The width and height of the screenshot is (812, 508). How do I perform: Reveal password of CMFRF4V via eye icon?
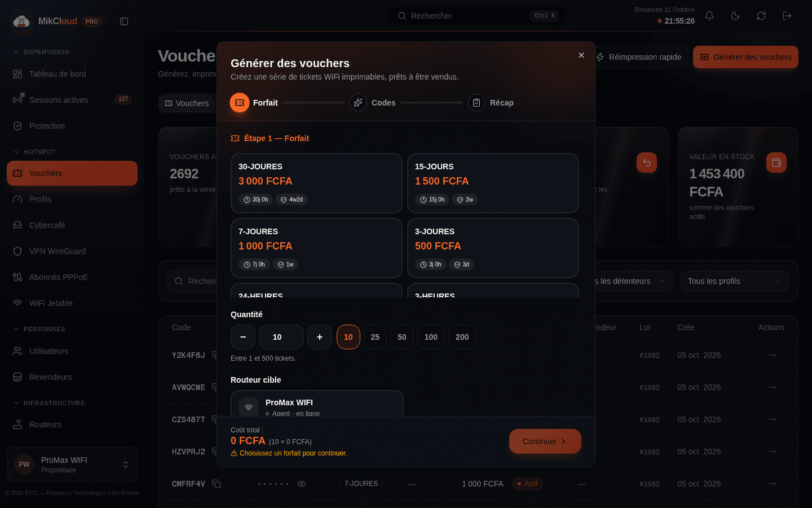[302, 484]
